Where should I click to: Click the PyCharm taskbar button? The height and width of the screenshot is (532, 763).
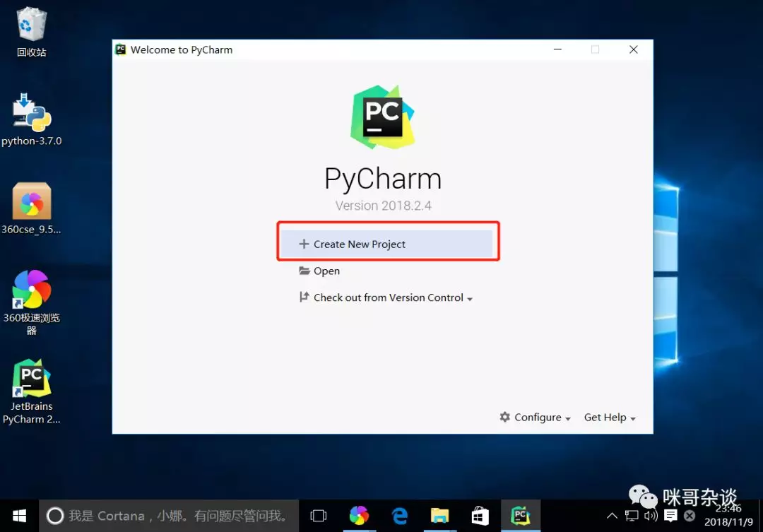coord(521,516)
